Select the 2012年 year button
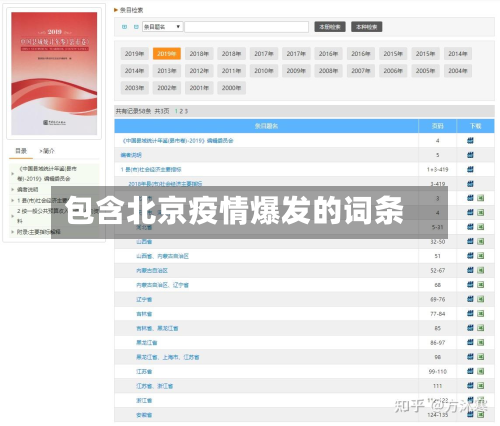Screen dimensions: 500x426 pos(199,71)
